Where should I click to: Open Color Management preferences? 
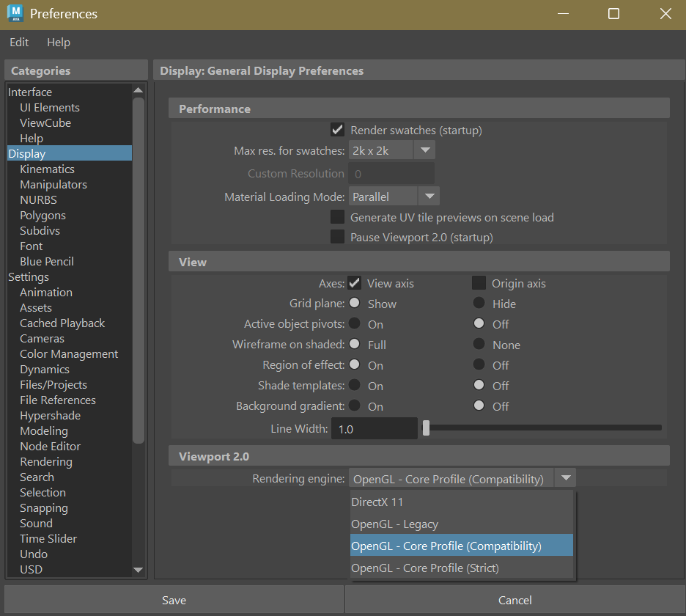(69, 353)
